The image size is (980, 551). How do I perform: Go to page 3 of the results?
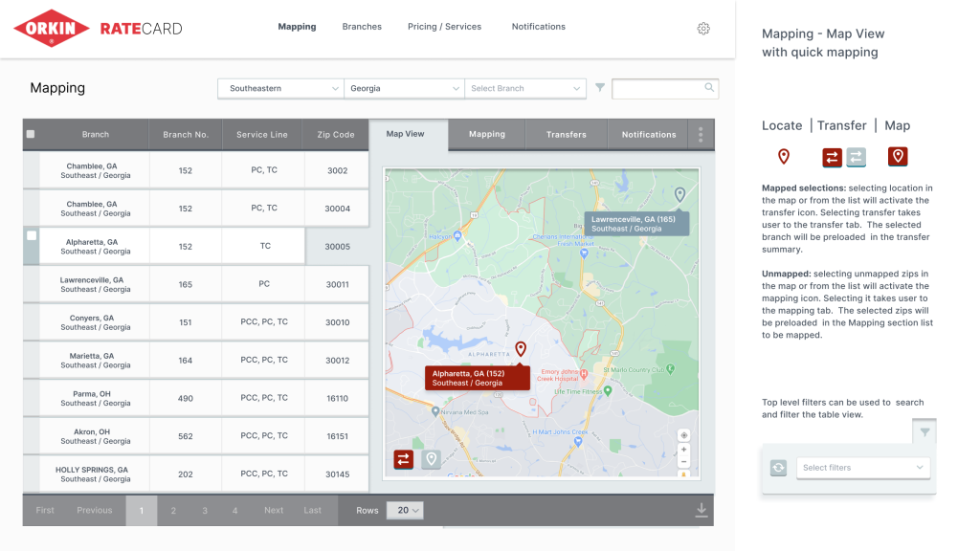click(205, 510)
